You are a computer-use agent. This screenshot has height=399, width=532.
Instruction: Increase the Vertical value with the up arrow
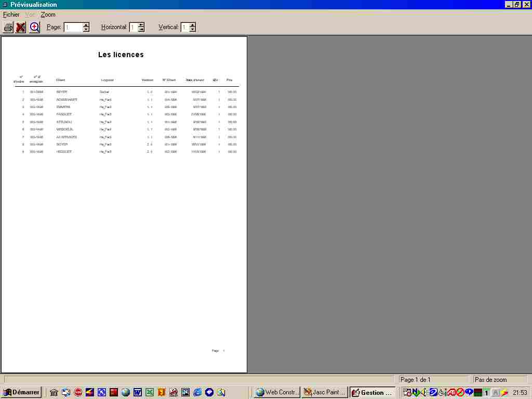[193, 25]
